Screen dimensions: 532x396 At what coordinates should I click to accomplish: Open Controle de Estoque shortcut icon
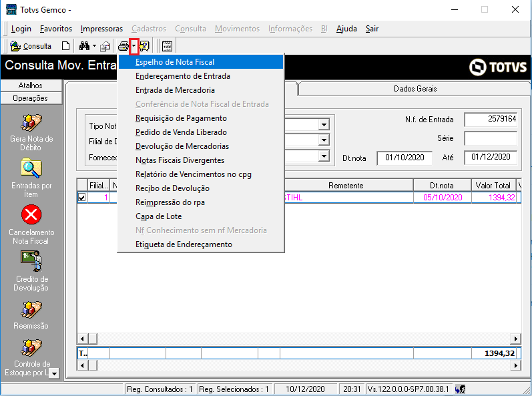pos(31,348)
